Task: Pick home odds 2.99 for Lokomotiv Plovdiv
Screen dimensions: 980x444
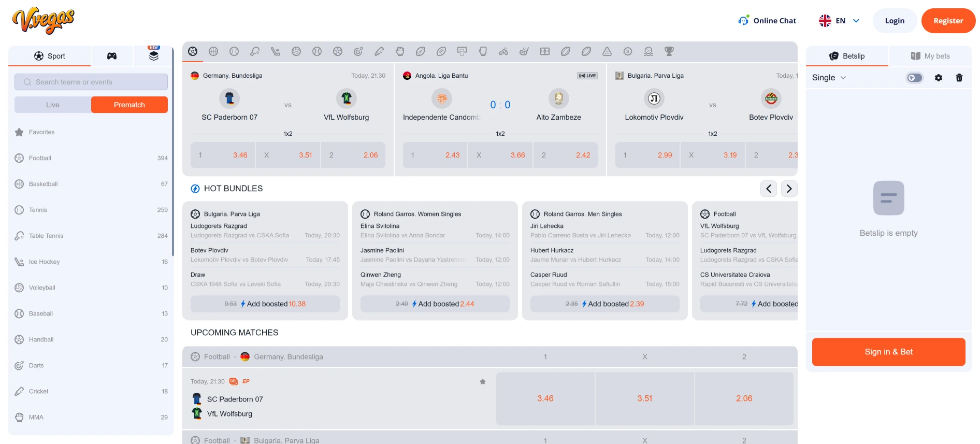Action: pos(647,155)
